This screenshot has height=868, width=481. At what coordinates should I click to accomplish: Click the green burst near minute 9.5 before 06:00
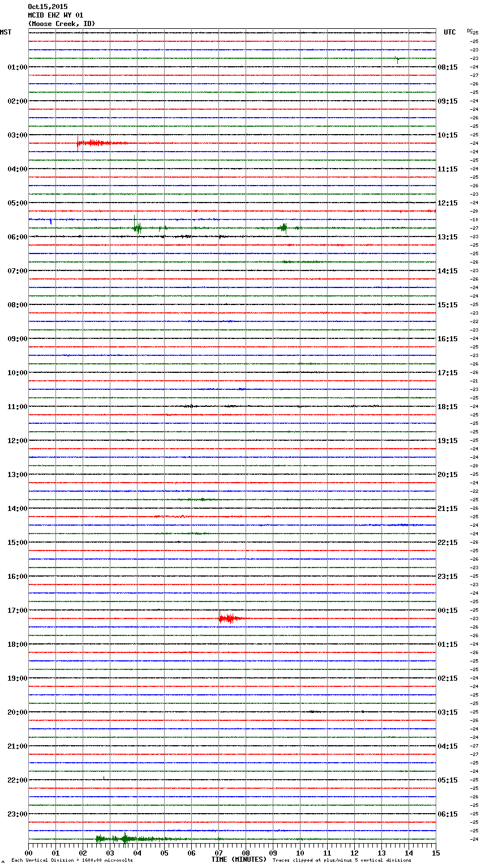(283, 227)
